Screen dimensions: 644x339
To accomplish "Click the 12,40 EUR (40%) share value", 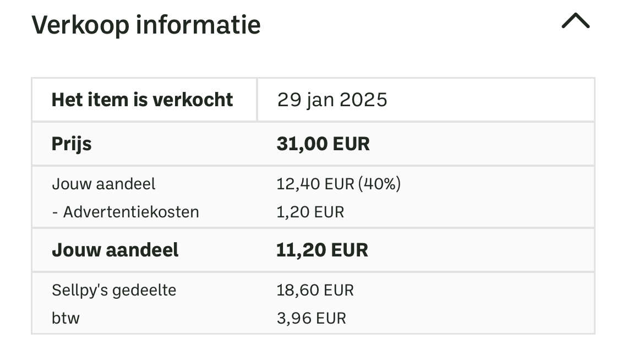I will 339,184.
